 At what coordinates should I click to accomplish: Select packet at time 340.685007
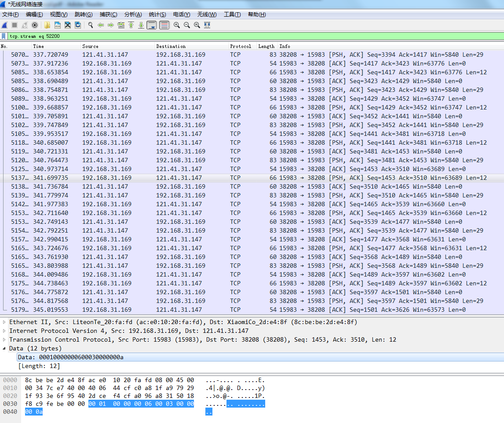[x=252, y=143]
